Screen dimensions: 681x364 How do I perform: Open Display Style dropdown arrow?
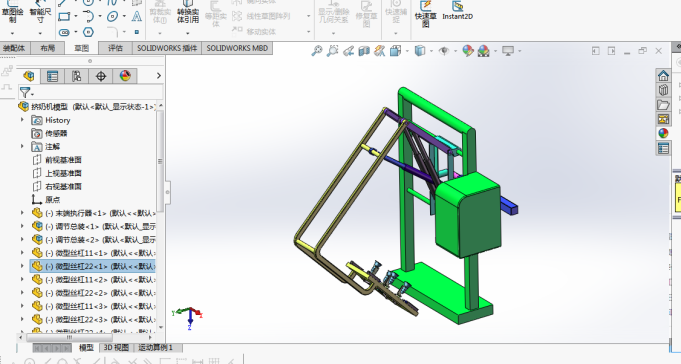click(x=431, y=51)
